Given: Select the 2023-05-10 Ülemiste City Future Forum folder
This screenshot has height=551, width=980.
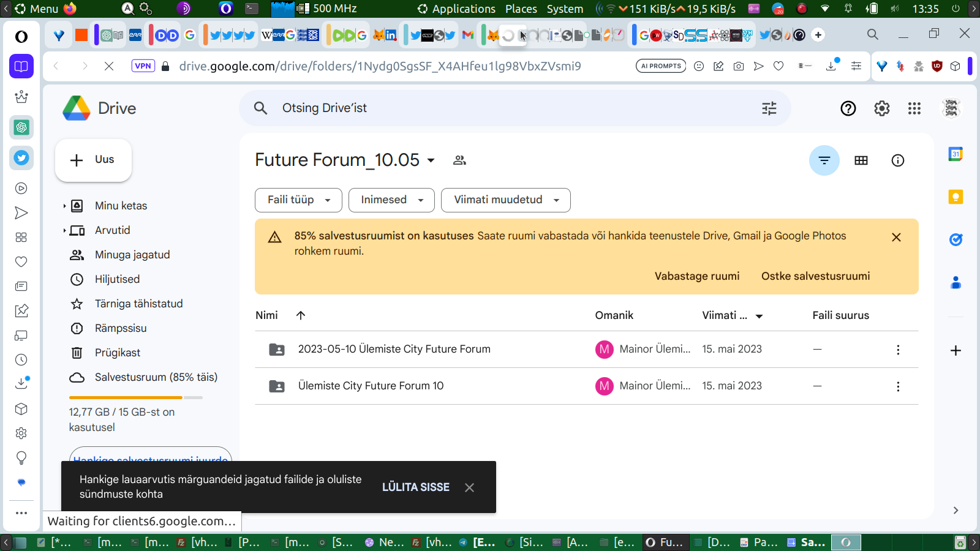Looking at the screenshot, I should pos(587,350).
